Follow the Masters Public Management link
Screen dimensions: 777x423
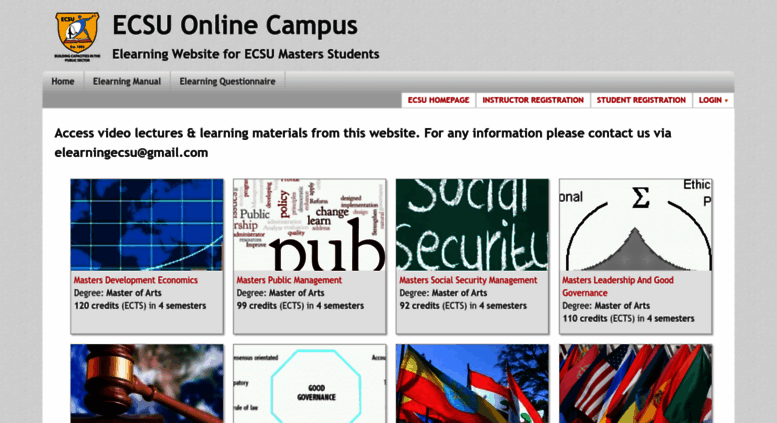(x=289, y=280)
